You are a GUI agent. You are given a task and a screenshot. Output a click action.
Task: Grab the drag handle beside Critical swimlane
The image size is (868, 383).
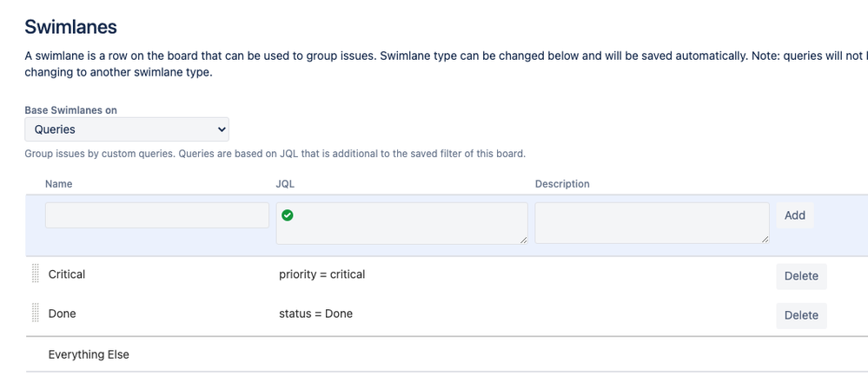pyautogui.click(x=36, y=274)
